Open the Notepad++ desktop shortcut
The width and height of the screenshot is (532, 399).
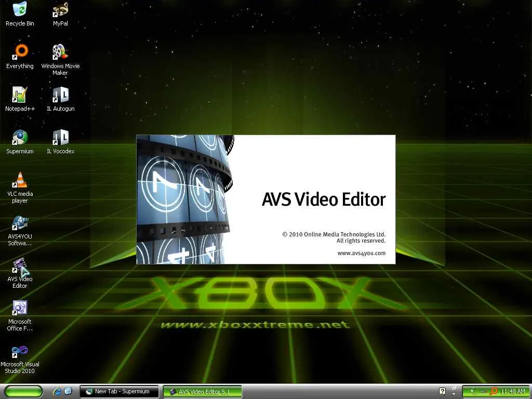click(x=20, y=99)
